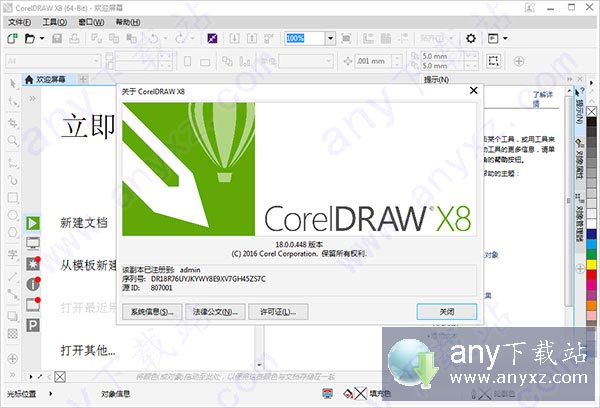Click the round plus quick customize icon

[519, 61]
